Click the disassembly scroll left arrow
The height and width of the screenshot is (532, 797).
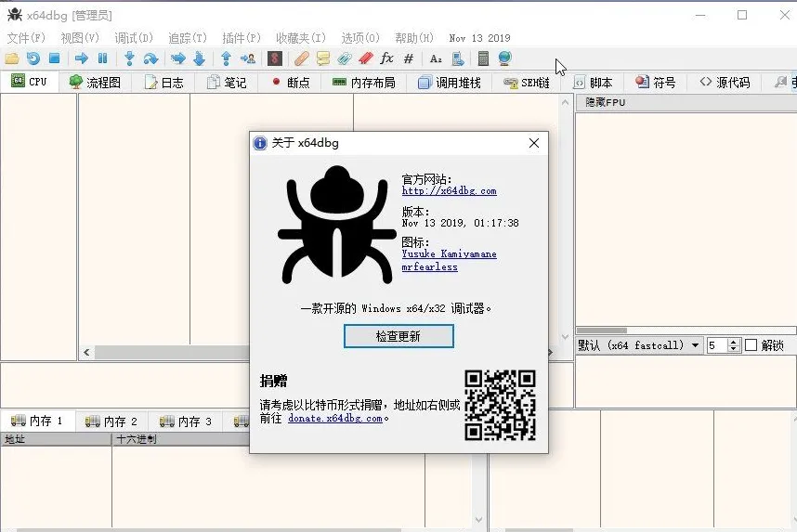[86, 352]
